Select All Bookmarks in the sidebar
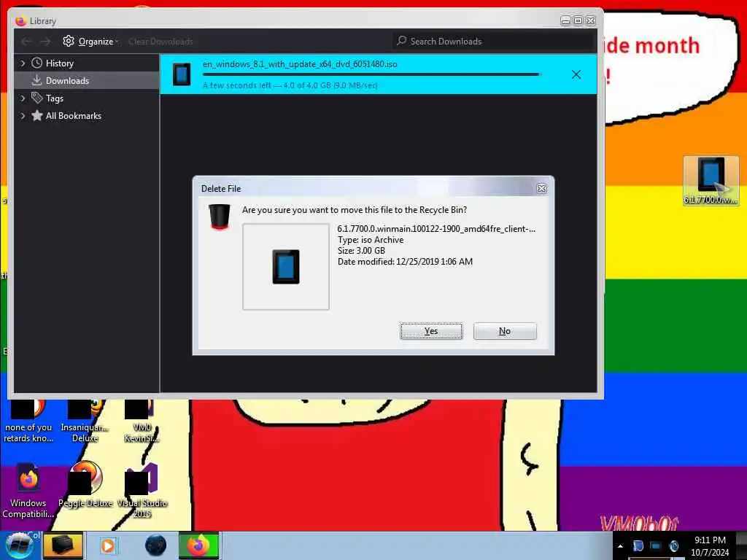Image resolution: width=747 pixels, height=560 pixels. (x=74, y=116)
